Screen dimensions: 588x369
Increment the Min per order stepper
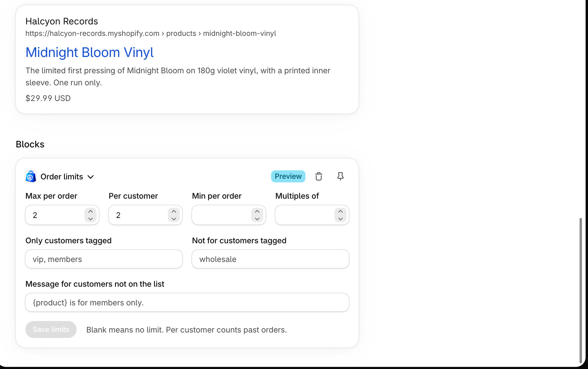click(257, 211)
